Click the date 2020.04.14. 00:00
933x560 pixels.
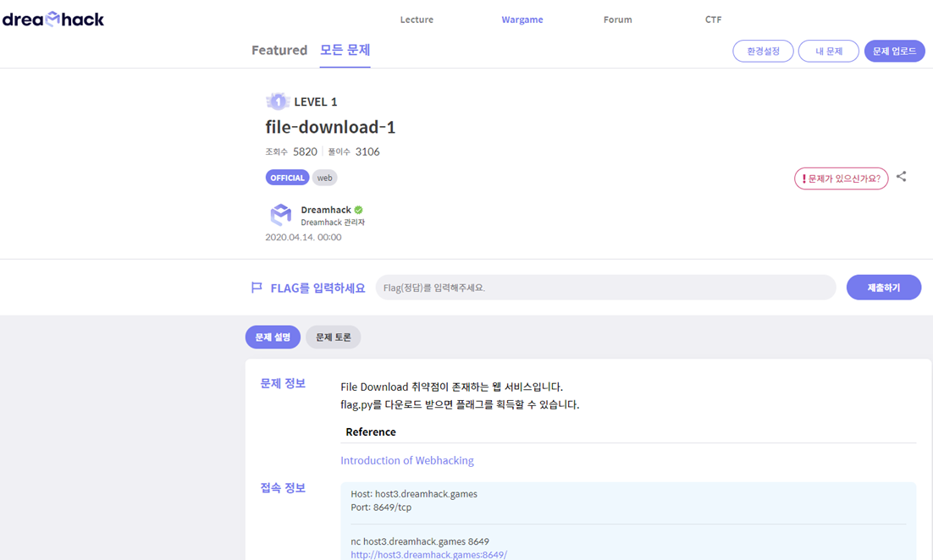pyautogui.click(x=303, y=237)
